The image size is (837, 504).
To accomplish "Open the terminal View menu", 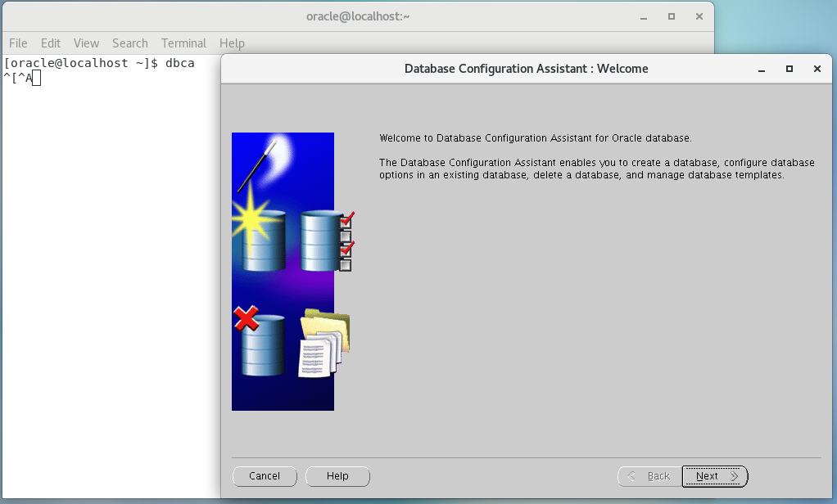I will [x=87, y=43].
